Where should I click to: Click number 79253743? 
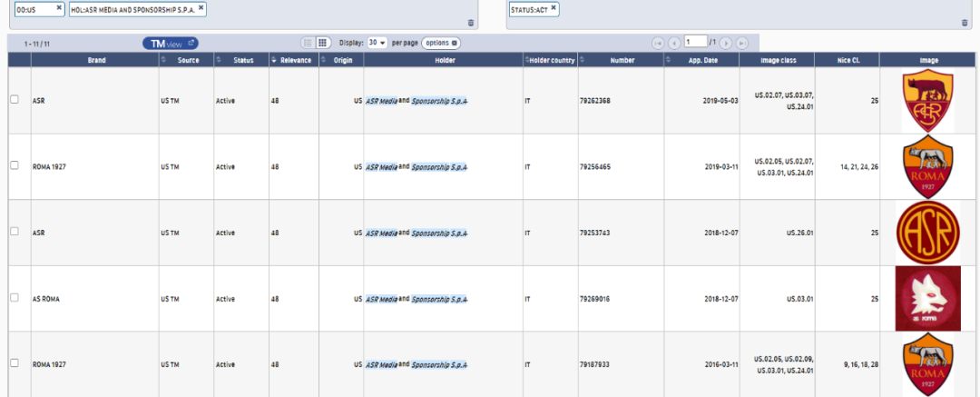pos(595,233)
